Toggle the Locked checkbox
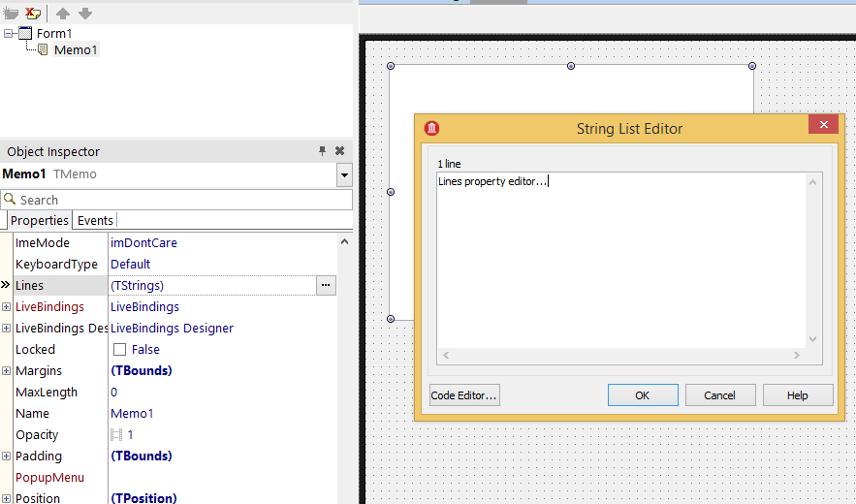Screen dimensions: 856x504 coord(119,350)
